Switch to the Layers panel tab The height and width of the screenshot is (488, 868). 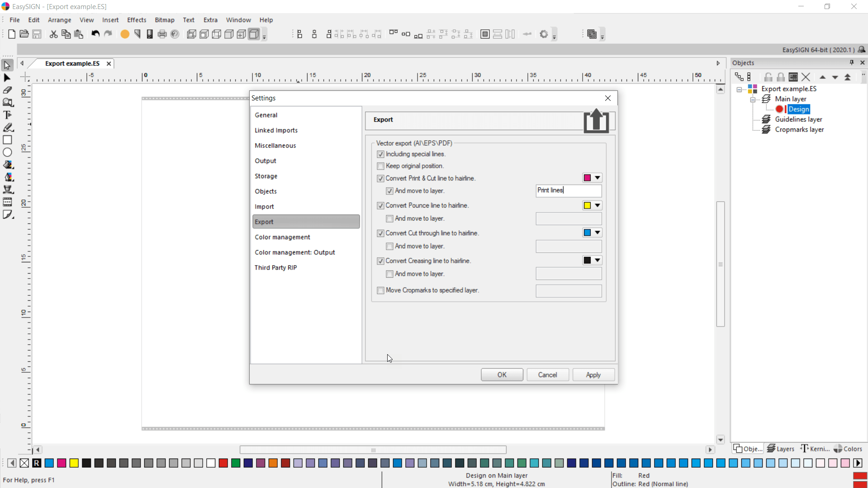coord(781,449)
